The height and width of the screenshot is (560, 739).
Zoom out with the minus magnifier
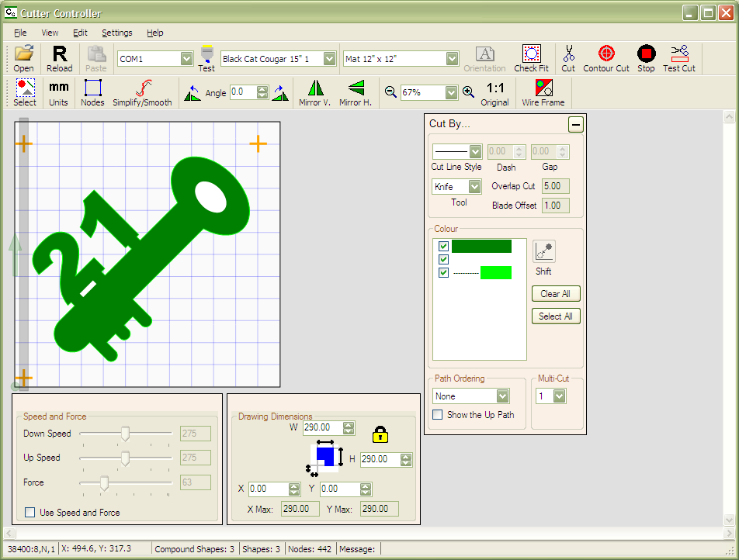[390, 92]
